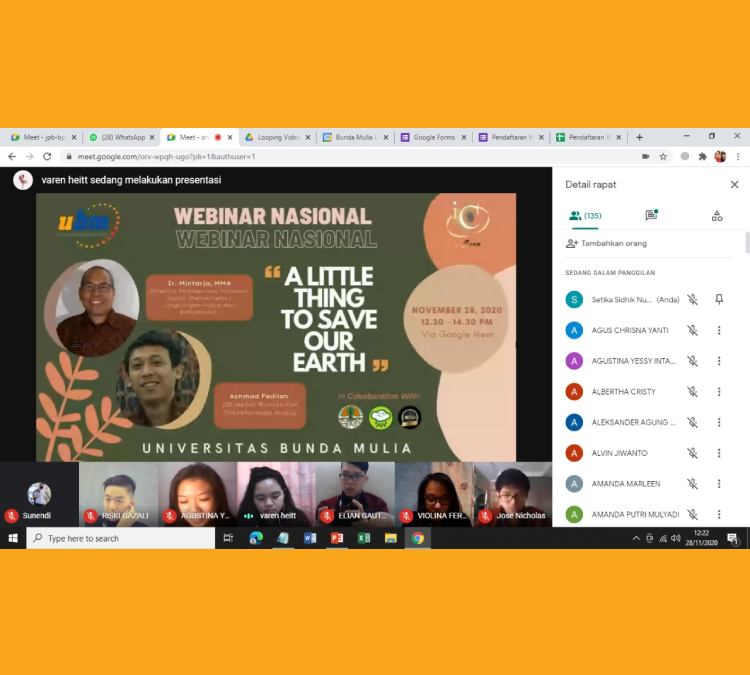Open Excel from the taskbar
The height and width of the screenshot is (675, 750).
364,538
